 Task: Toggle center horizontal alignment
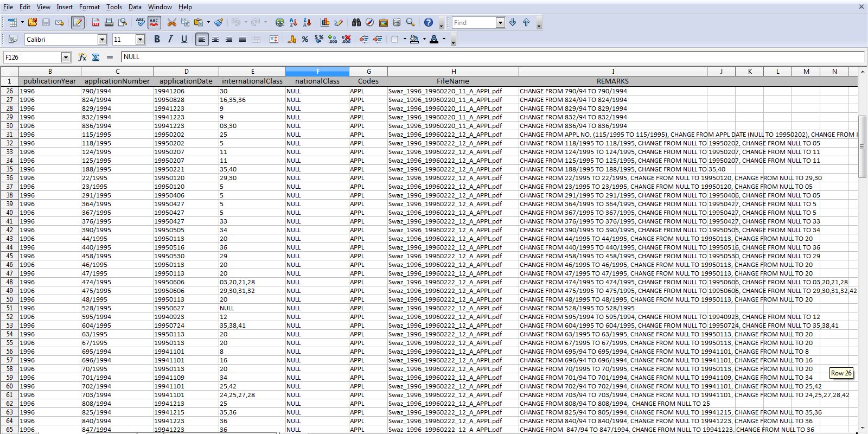point(215,39)
